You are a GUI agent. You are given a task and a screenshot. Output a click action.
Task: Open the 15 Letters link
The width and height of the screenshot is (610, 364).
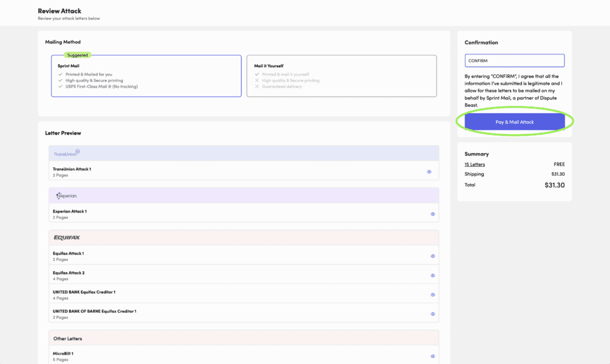(475, 164)
